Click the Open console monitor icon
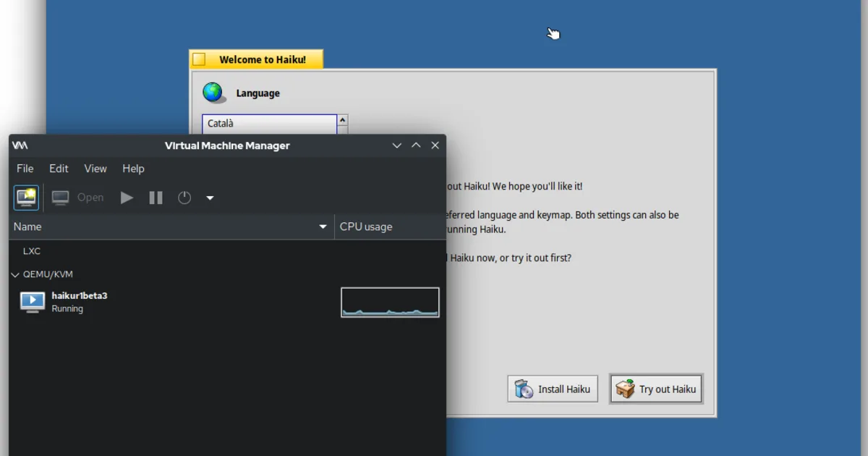This screenshot has height=456, width=868. (61, 198)
